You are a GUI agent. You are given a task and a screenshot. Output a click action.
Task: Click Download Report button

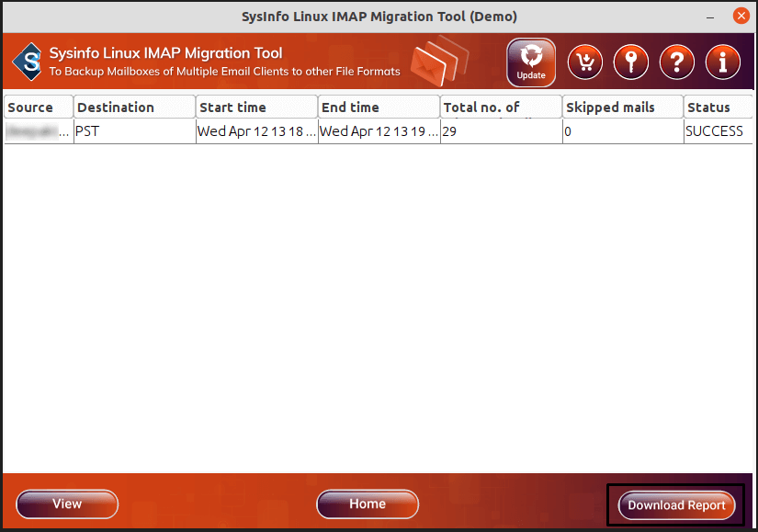676,505
